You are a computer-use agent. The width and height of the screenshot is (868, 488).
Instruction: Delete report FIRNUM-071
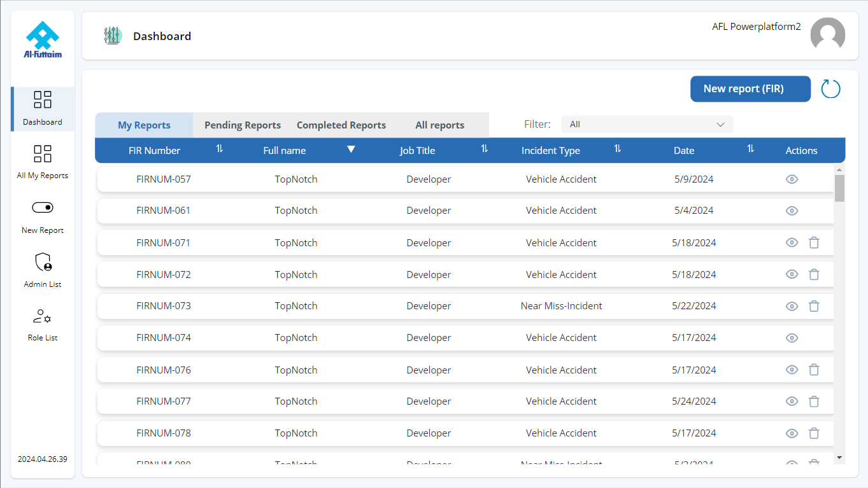coord(814,242)
